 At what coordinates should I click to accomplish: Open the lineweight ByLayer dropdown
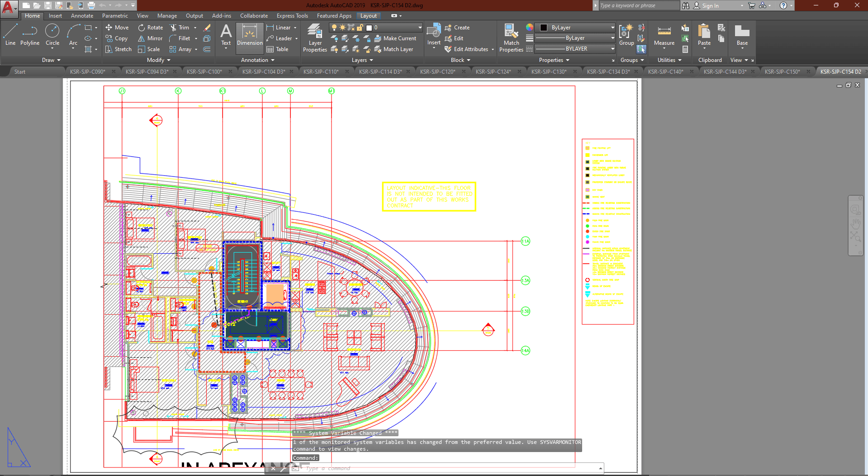pyautogui.click(x=574, y=38)
